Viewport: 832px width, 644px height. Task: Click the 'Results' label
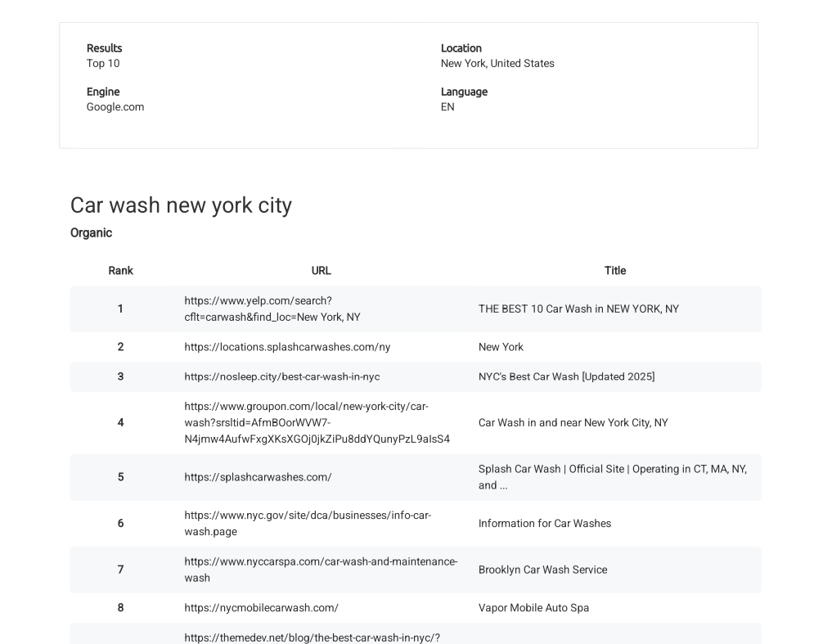pyautogui.click(x=104, y=48)
